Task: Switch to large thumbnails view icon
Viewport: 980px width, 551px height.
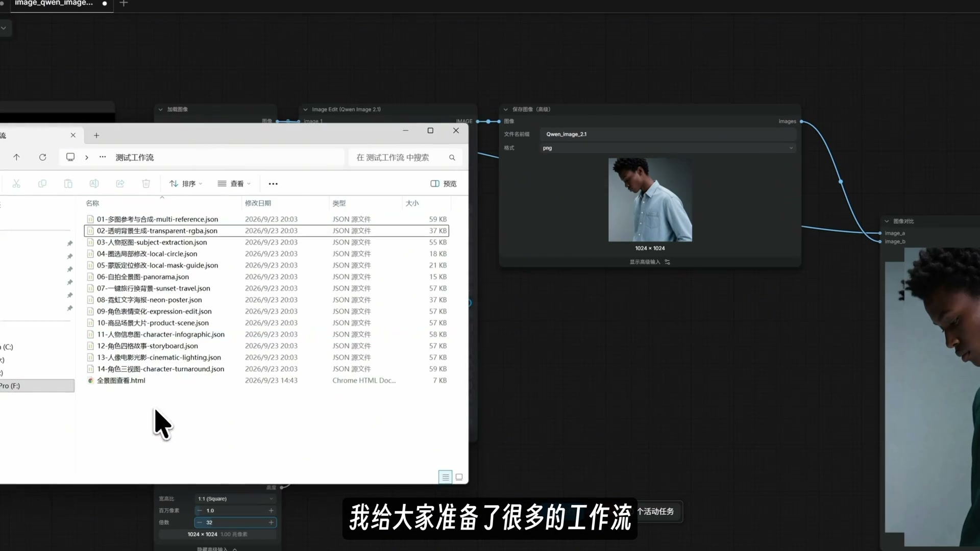Action: (459, 477)
